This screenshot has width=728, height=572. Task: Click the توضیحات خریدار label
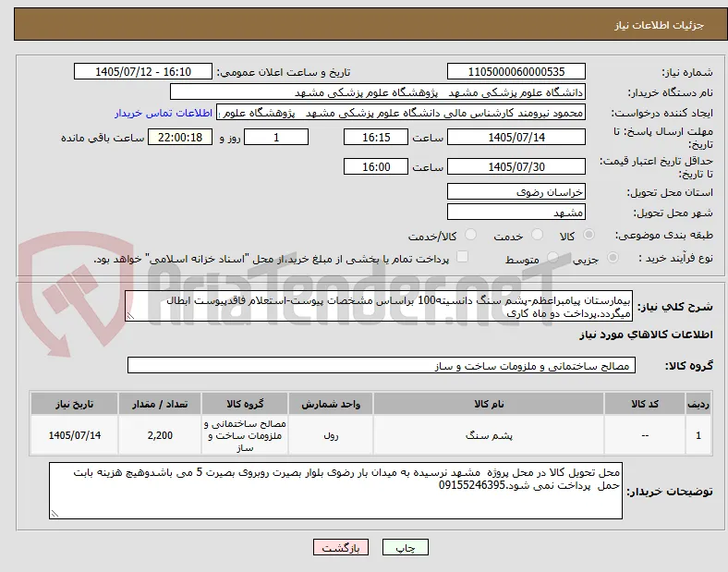pyautogui.click(x=670, y=492)
